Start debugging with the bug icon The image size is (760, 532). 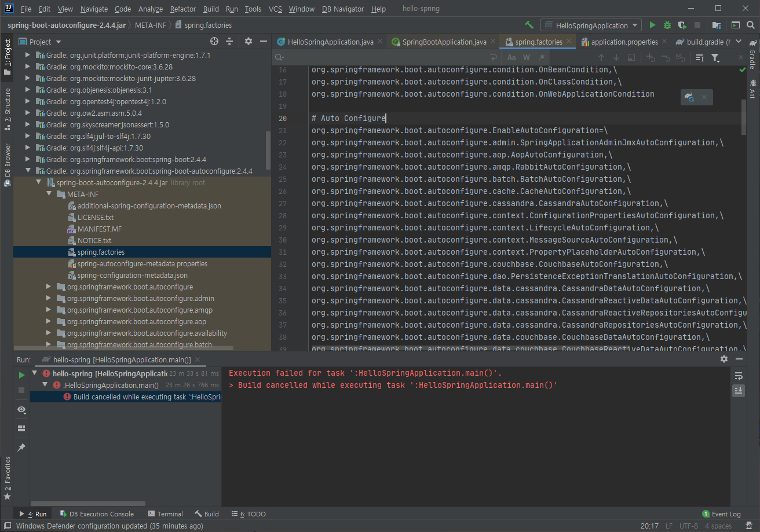[667, 25]
